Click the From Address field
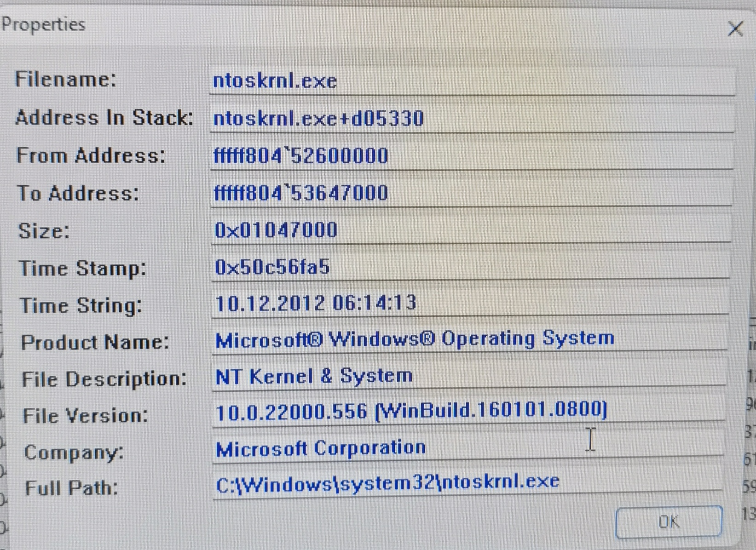Screen dimensions: 756x550 point(472,156)
